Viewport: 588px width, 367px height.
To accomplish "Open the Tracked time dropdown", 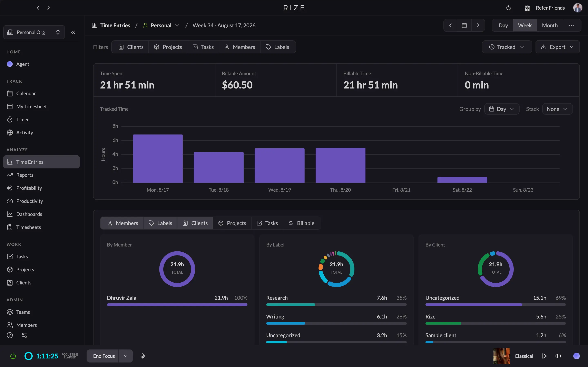I will [x=507, y=47].
